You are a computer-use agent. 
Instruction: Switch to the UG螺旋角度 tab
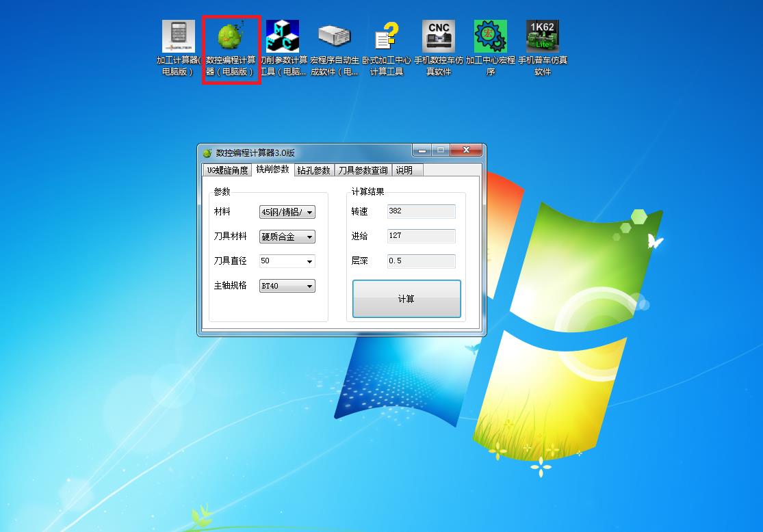point(227,170)
